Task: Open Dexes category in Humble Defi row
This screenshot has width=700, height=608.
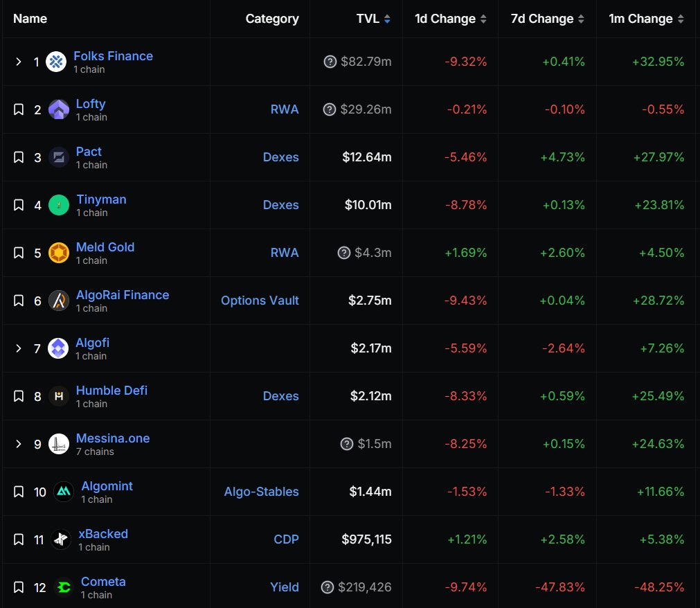Action: tap(281, 396)
